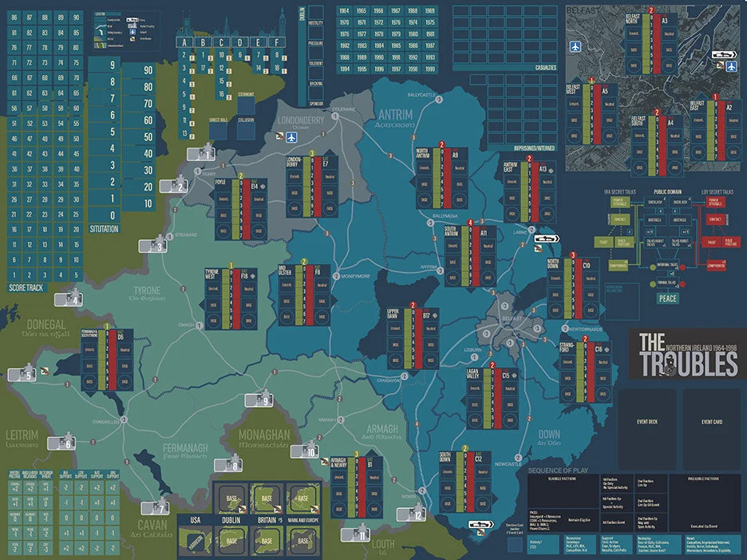Screen dimensions: 747x560
Task: Select the green Compromise box
Action: tap(618, 265)
